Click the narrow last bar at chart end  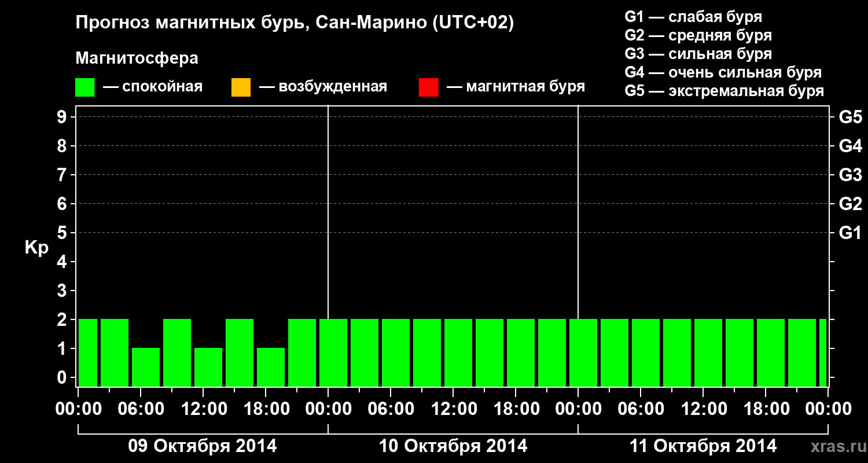coord(823,352)
